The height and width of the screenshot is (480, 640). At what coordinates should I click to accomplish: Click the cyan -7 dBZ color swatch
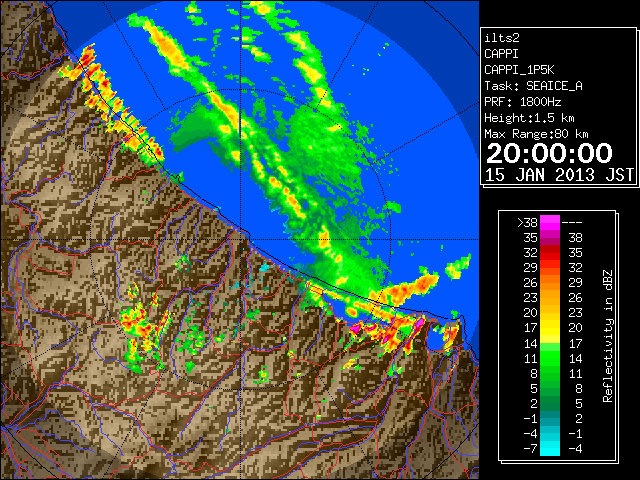tap(550, 449)
